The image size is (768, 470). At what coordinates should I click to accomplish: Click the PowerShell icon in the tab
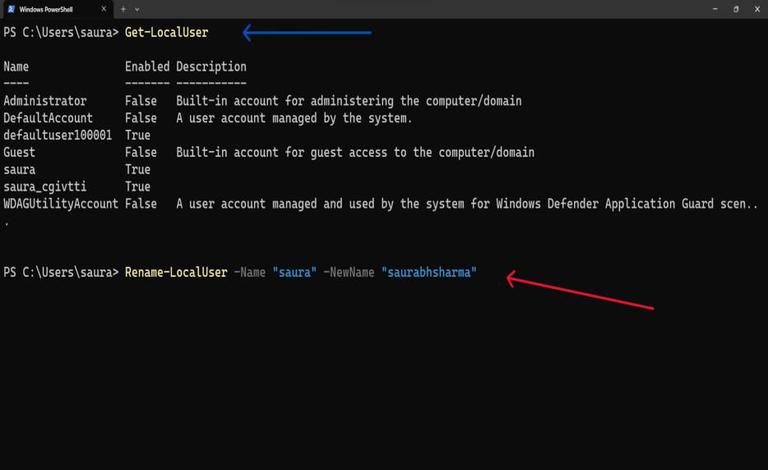tap(11, 9)
